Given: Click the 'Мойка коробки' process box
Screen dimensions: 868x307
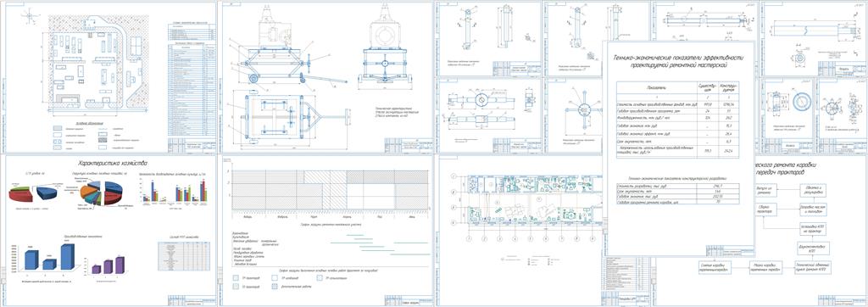Looking at the screenshot, I should tap(765, 266).
